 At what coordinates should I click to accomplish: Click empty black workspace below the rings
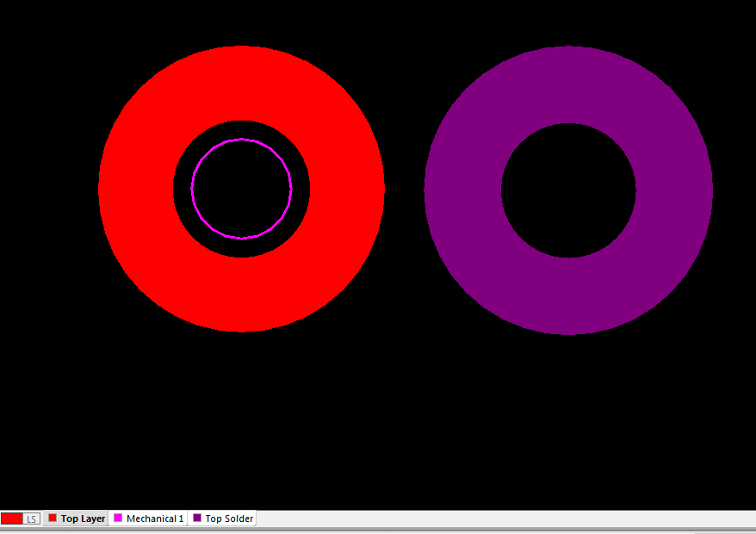[x=379, y=422]
